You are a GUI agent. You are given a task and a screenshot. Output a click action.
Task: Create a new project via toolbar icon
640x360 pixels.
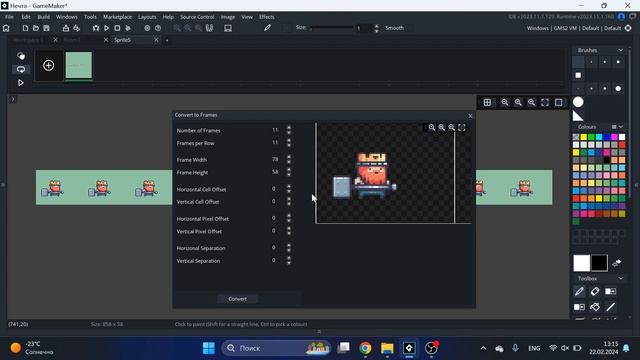25,28
